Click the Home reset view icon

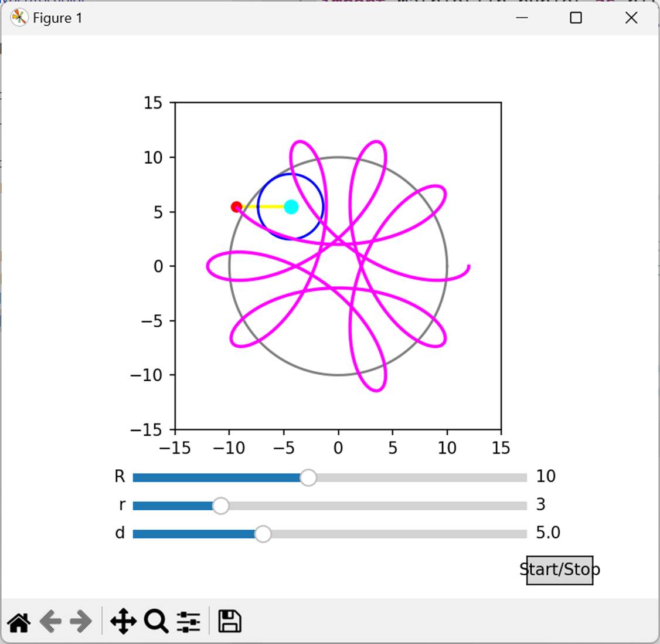coord(19,622)
